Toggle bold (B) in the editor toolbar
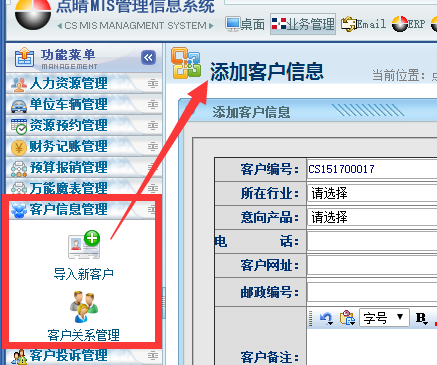This screenshot has height=365, width=437. [x=421, y=318]
